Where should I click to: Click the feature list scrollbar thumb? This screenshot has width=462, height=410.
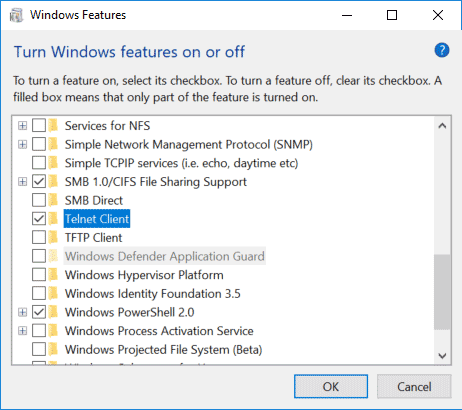tap(442, 292)
